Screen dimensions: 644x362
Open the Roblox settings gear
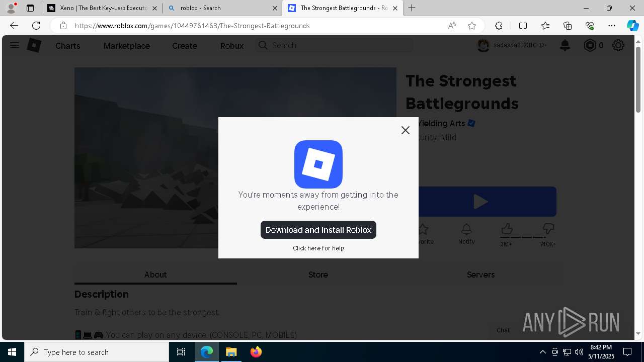[x=618, y=45]
